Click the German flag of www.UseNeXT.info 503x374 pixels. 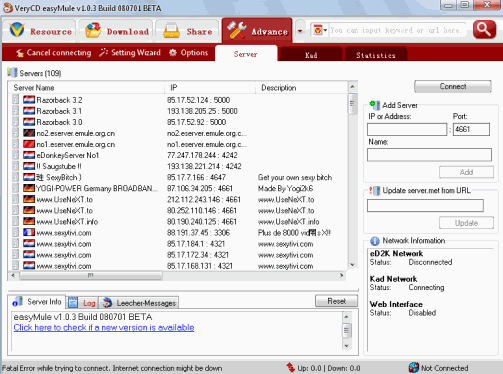pos(29,221)
